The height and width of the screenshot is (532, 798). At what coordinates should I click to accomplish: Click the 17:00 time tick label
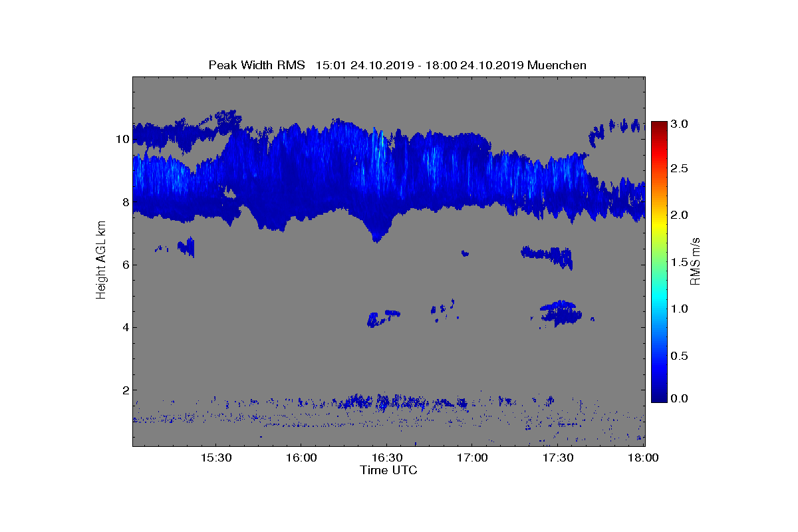(x=473, y=458)
